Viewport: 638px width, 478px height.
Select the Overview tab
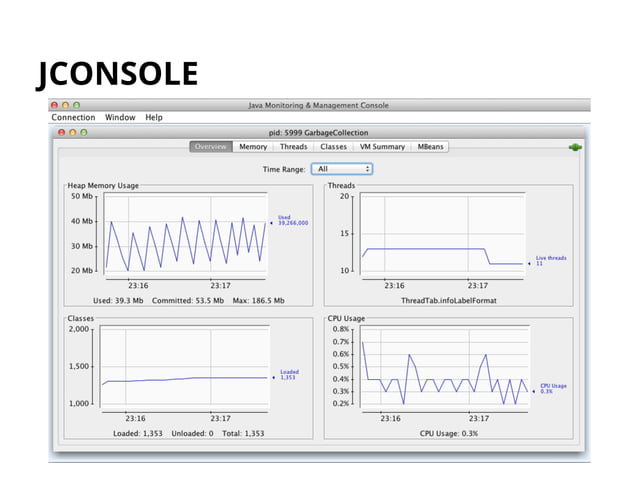[211, 147]
